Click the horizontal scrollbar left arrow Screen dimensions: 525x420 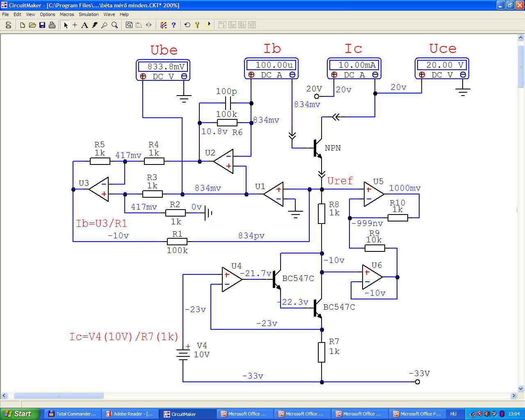coord(4,396)
